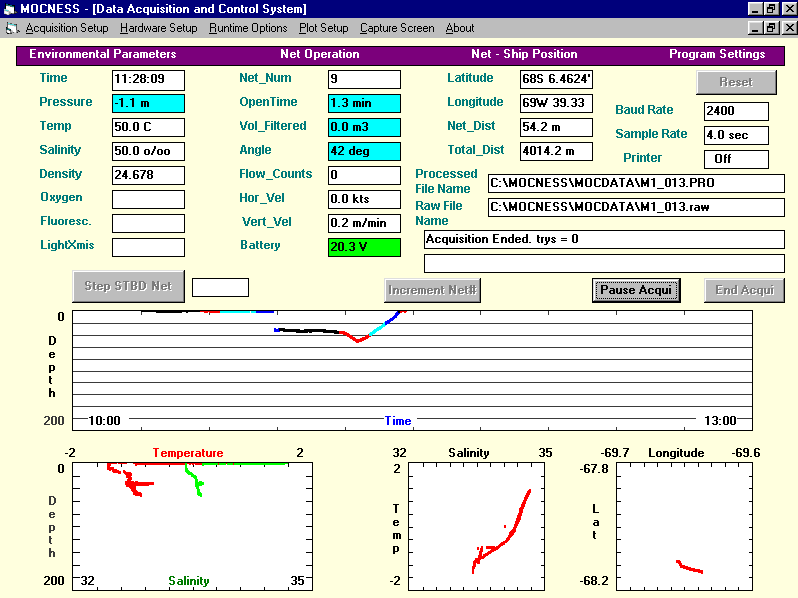
Task: Click the Program Settings header
Action: pos(717,54)
